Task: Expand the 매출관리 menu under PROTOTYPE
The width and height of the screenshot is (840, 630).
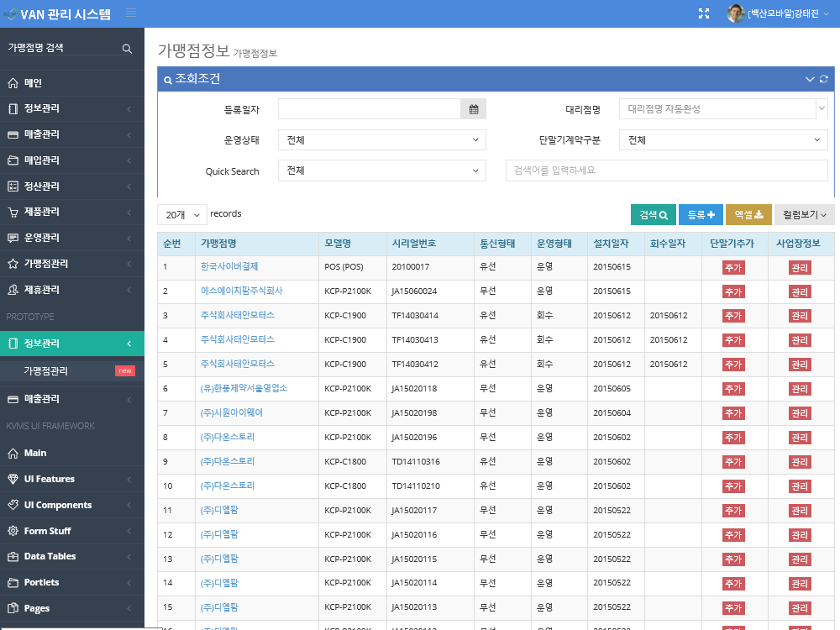Action: 71,399
